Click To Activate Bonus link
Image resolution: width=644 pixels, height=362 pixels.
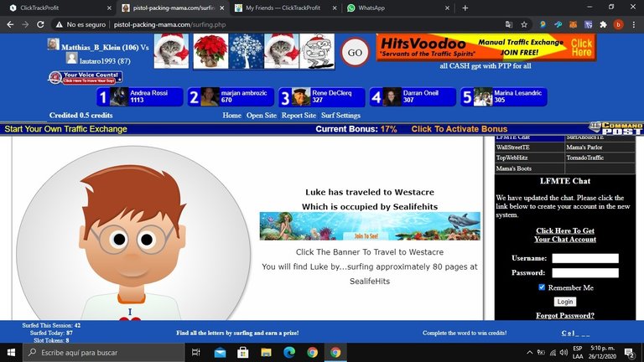coord(460,129)
